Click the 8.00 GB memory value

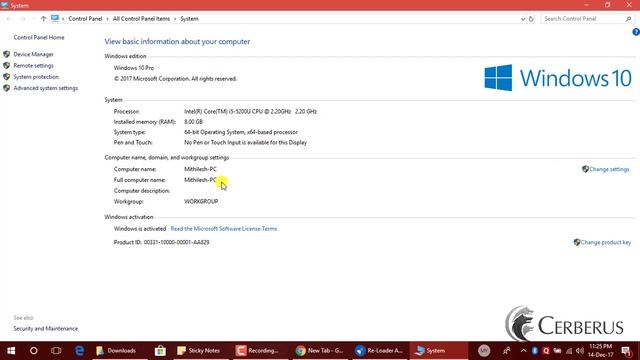pos(193,122)
